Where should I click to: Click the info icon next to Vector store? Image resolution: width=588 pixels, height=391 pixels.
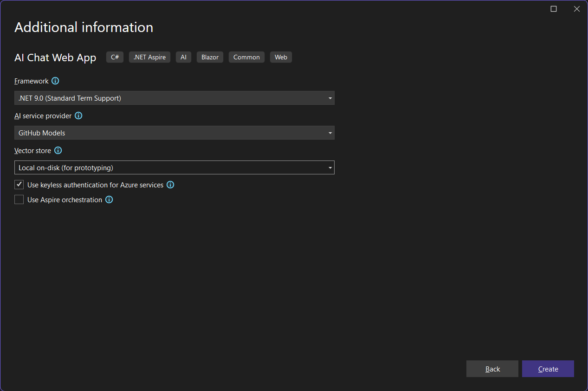(58, 150)
